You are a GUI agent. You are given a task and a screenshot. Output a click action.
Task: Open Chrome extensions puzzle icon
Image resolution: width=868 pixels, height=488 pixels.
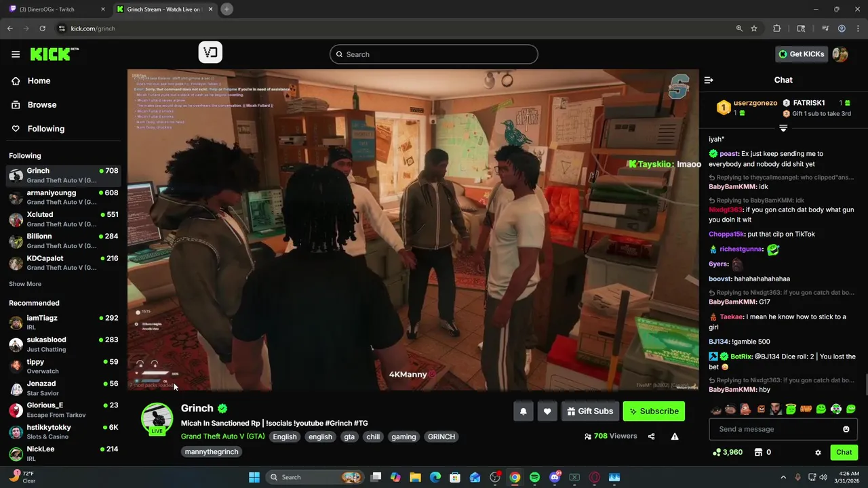point(777,28)
